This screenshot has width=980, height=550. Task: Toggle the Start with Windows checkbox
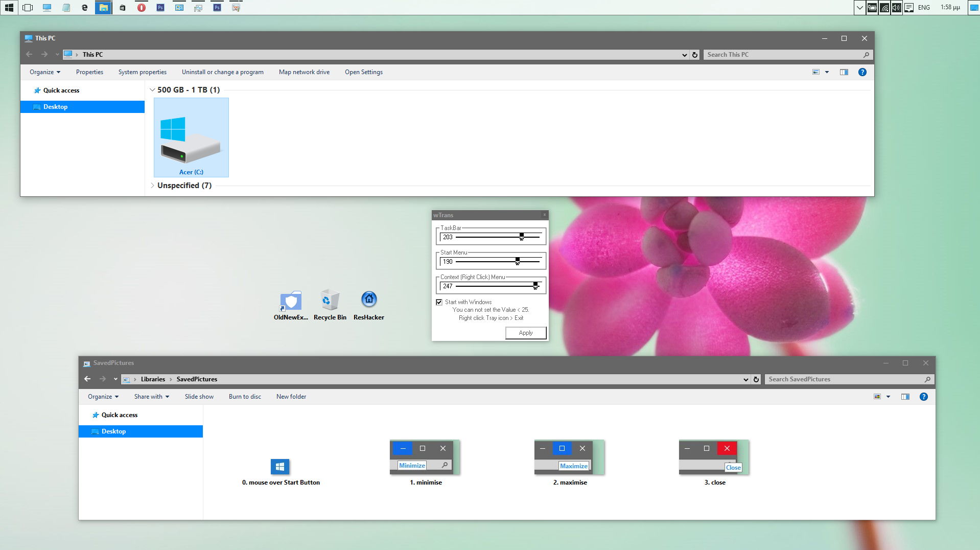439,302
